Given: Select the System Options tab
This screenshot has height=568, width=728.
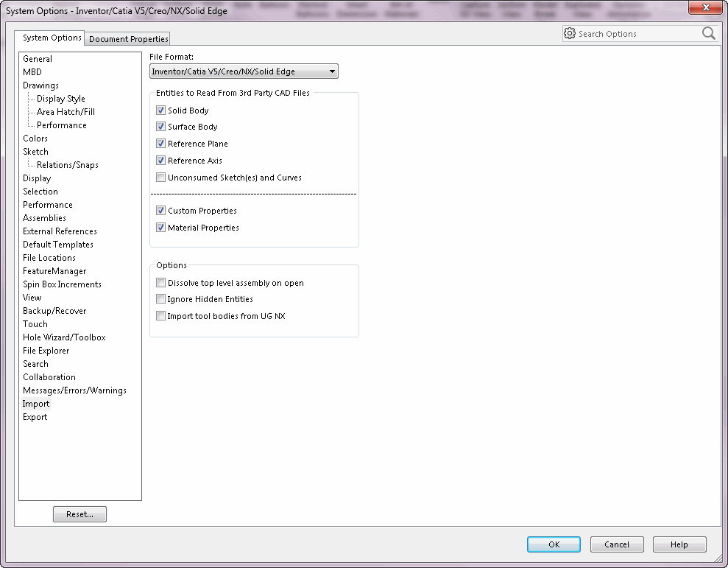Looking at the screenshot, I should pyautogui.click(x=52, y=38).
